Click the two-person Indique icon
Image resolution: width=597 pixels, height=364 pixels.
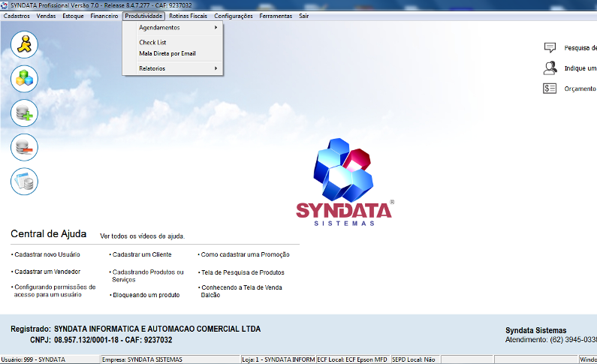click(x=550, y=68)
